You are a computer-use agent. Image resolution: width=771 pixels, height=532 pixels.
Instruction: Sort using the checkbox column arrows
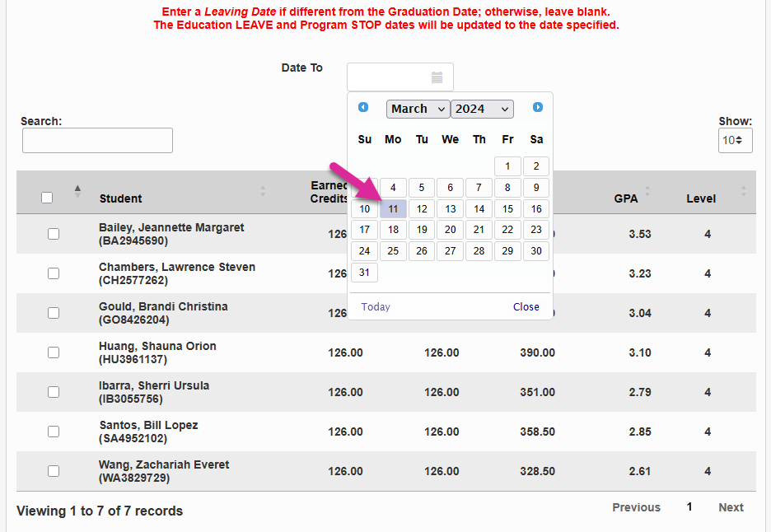77,191
